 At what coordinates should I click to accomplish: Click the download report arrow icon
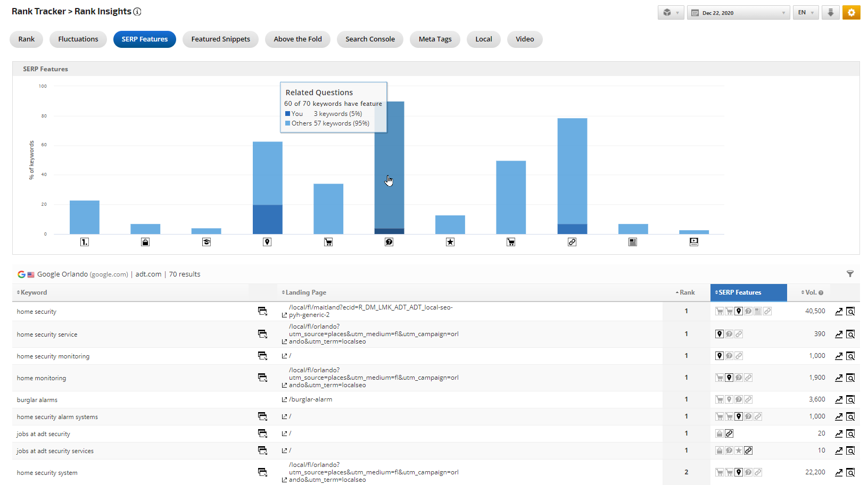[x=830, y=13]
